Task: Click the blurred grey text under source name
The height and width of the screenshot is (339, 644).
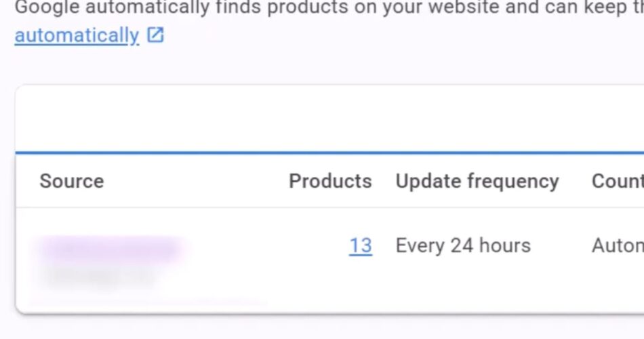Action: click(98, 276)
